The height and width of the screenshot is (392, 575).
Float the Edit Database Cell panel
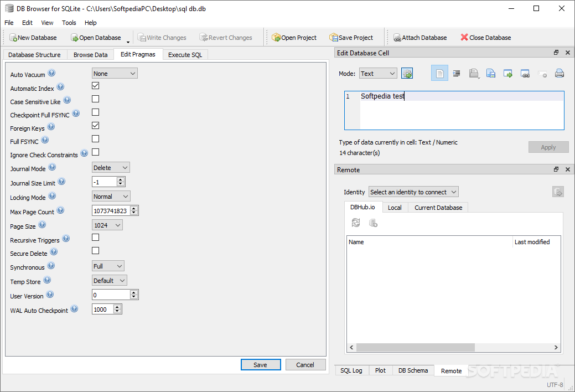click(556, 53)
